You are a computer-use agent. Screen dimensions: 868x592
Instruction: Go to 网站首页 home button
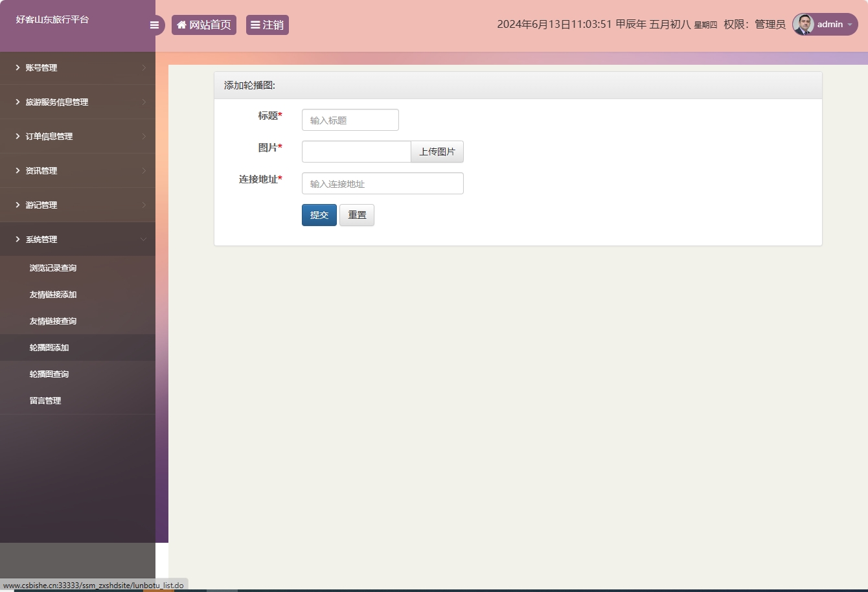[x=204, y=25]
